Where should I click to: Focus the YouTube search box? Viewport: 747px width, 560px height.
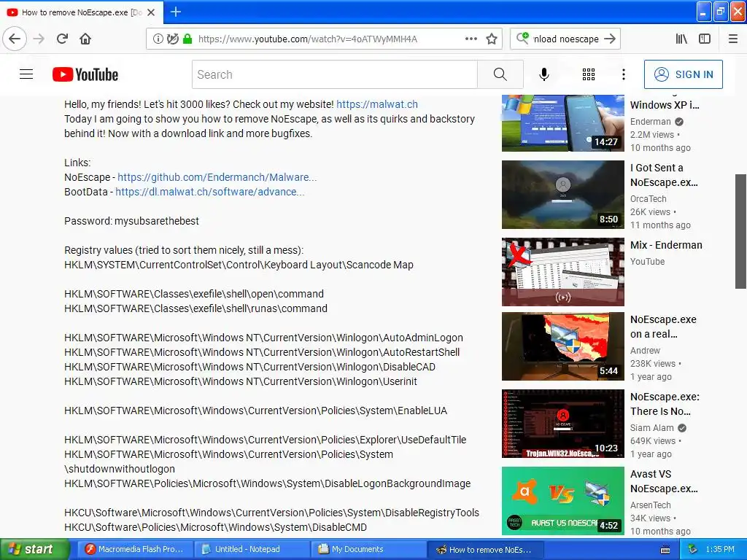[334, 74]
